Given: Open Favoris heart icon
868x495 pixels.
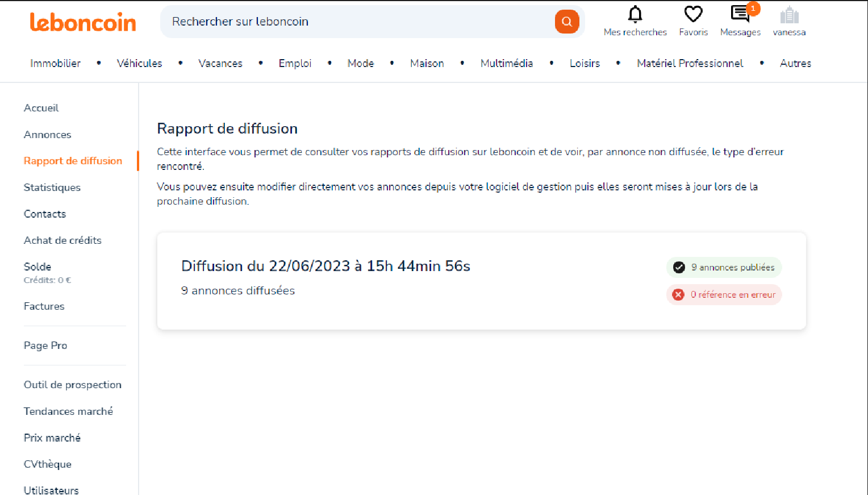Looking at the screenshot, I should 693,15.
